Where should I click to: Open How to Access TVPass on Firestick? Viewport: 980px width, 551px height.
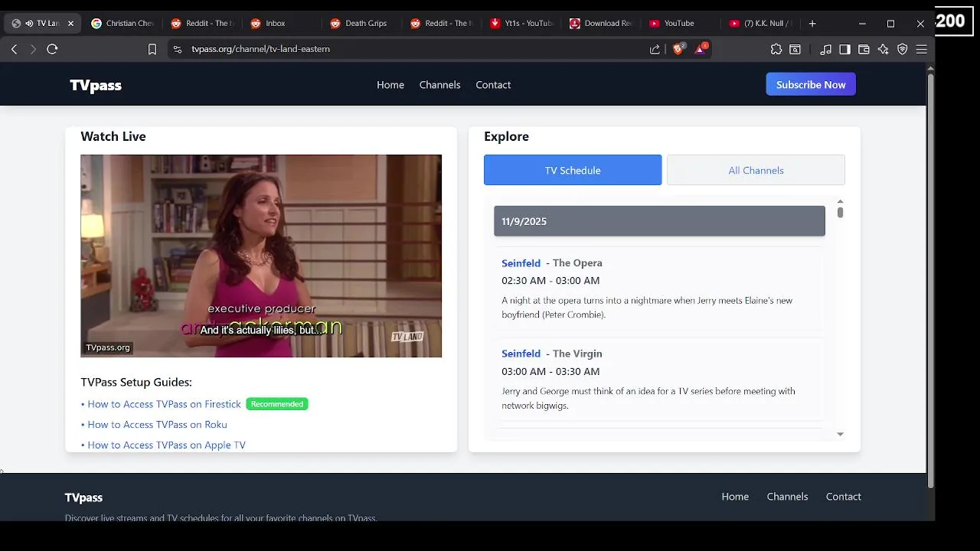tap(164, 404)
